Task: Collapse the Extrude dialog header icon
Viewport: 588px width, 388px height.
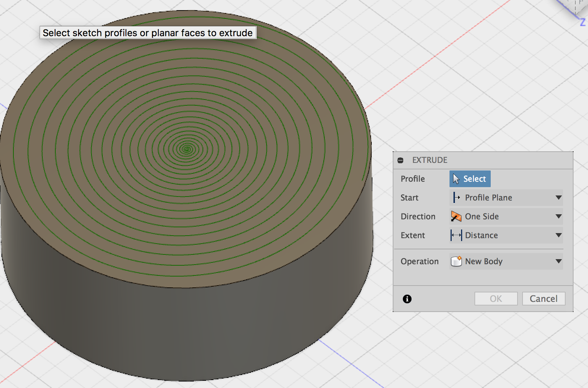Action: pyautogui.click(x=401, y=160)
